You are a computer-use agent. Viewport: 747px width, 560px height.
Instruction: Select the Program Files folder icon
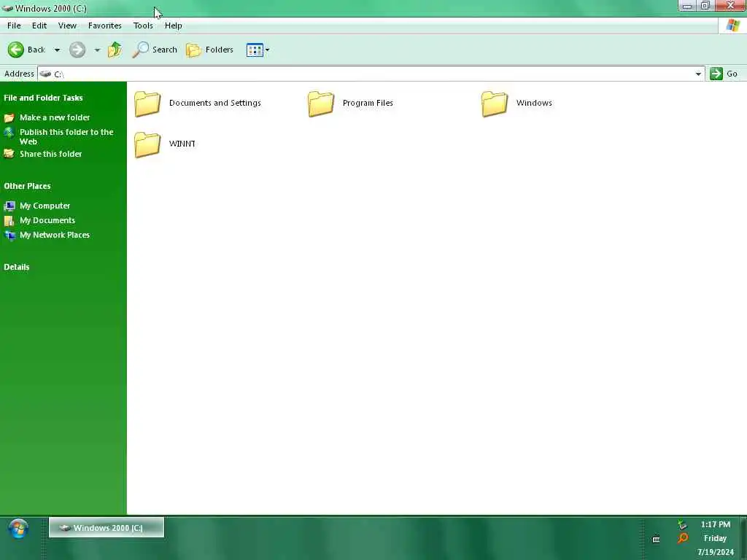(x=321, y=104)
